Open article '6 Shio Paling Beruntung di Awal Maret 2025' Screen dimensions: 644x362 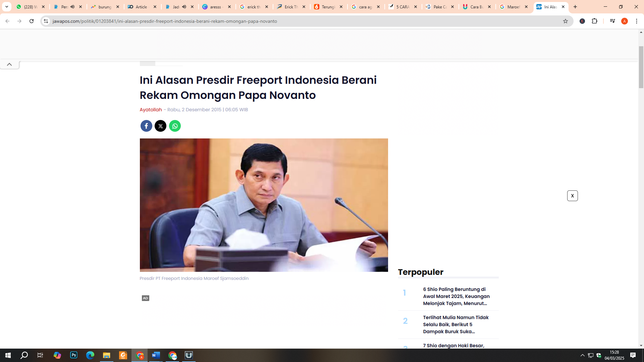(456, 296)
